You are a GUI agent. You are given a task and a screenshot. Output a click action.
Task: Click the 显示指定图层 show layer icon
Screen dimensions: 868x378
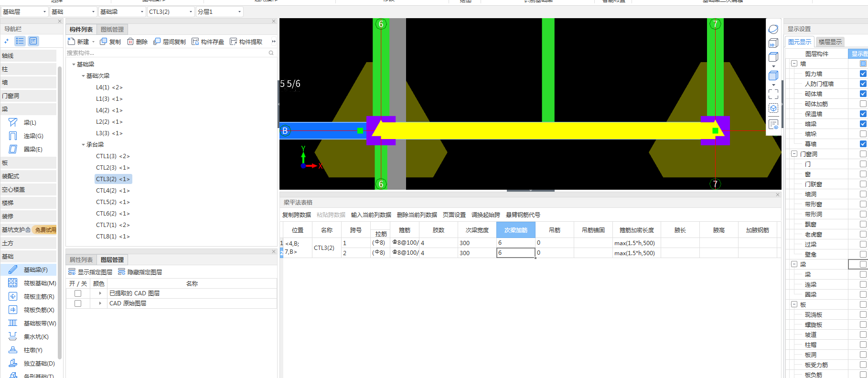coord(72,272)
